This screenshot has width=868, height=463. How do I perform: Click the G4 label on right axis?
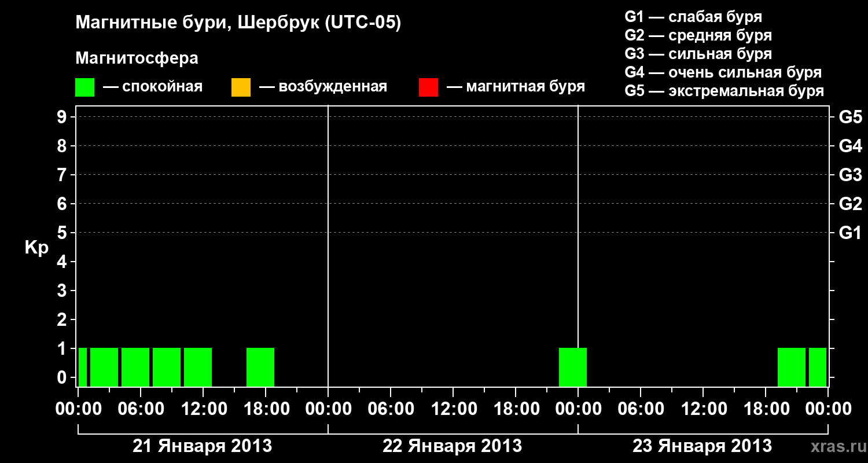tap(851, 146)
